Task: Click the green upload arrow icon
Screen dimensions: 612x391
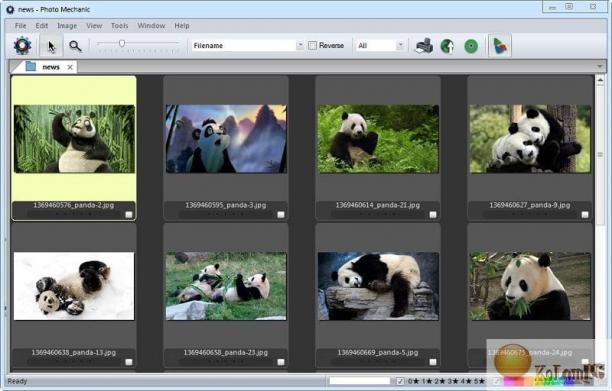Action: point(447,46)
